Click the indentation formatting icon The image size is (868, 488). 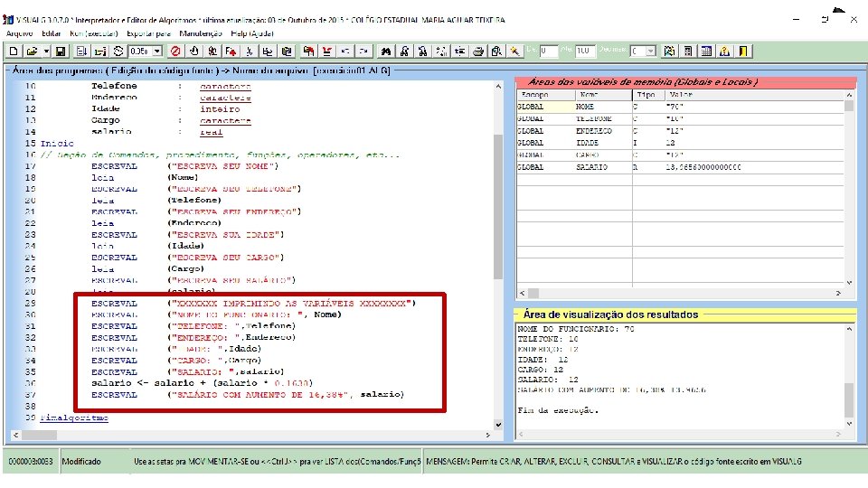[x=459, y=51]
